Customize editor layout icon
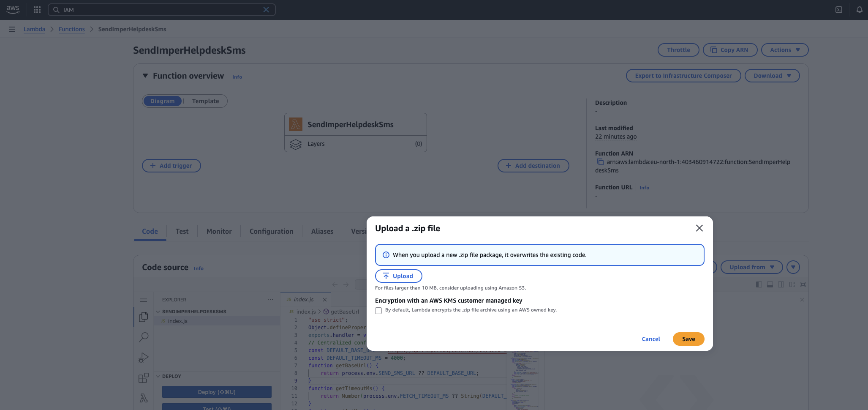Viewport: 868px width, 410px height. tap(792, 284)
